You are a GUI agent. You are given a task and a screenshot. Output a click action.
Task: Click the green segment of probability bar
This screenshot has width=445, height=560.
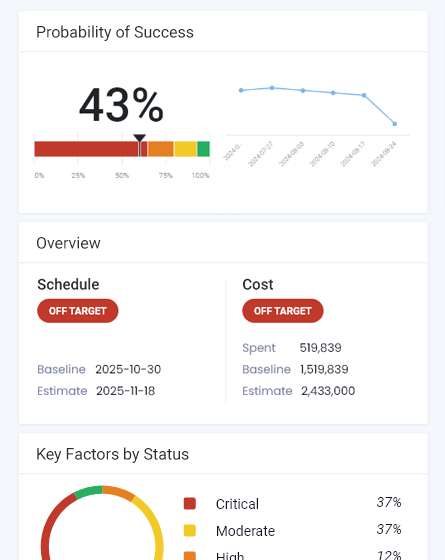coord(204,149)
